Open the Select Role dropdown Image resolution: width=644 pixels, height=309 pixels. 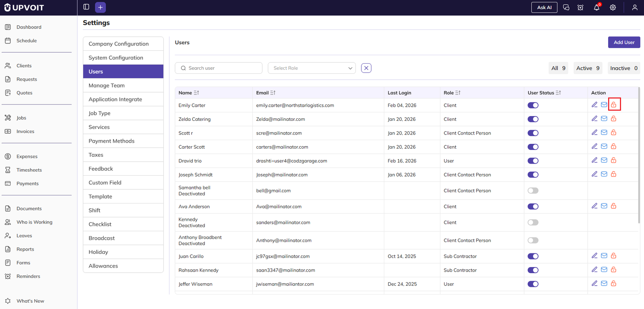tap(312, 68)
